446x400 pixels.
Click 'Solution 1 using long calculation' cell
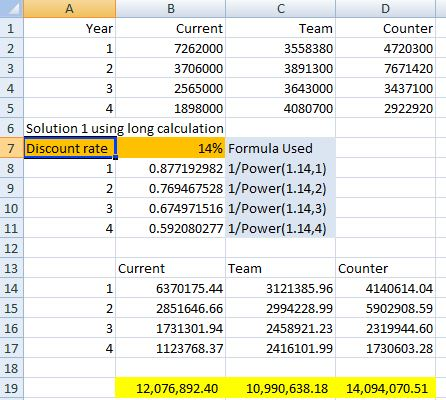pyautogui.click(x=125, y=128)
